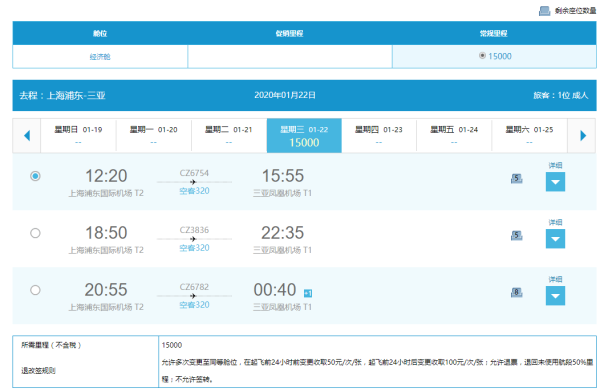Image resolution: width=600 pixels, height=392 pixels.
Task: Click the 2020年01月22日 date header
Action: coord(285,95)
